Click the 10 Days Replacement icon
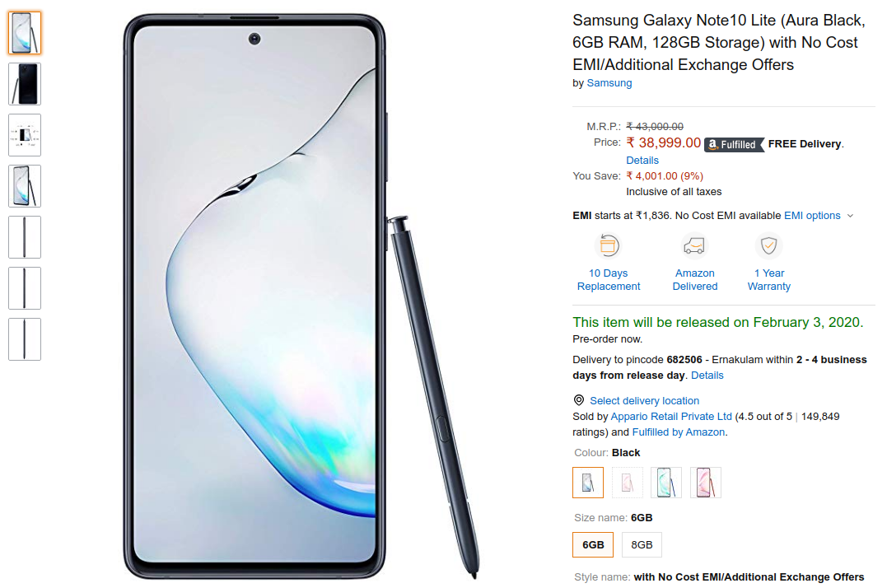This screenshot has height=588, width=887. (x=609, y=246)
